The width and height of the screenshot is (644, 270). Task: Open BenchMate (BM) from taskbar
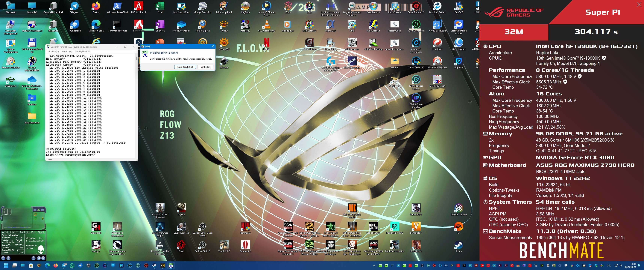pos(162,265)
